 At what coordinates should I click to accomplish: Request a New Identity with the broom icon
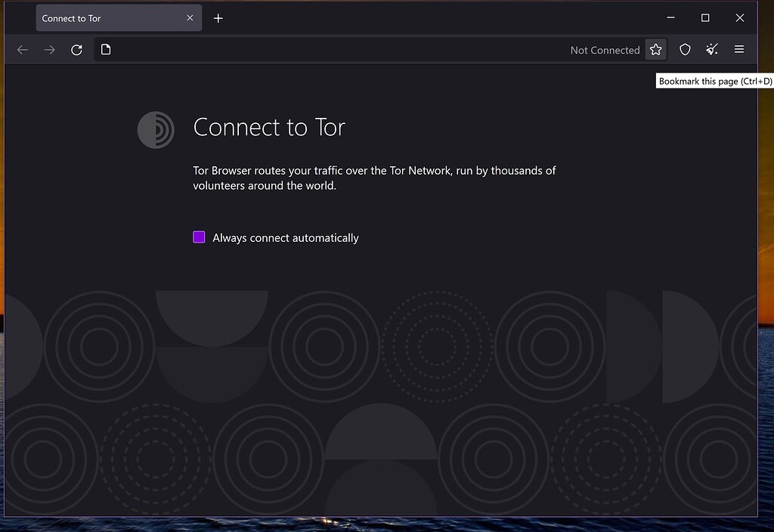(711, 49)
